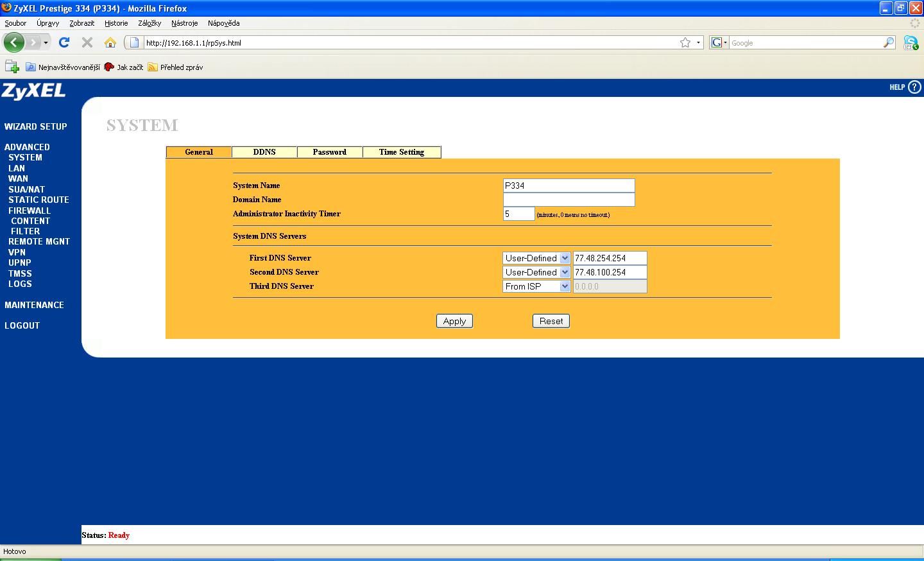
Task: Click the search magnifier icon
Action: click(889, 42)
